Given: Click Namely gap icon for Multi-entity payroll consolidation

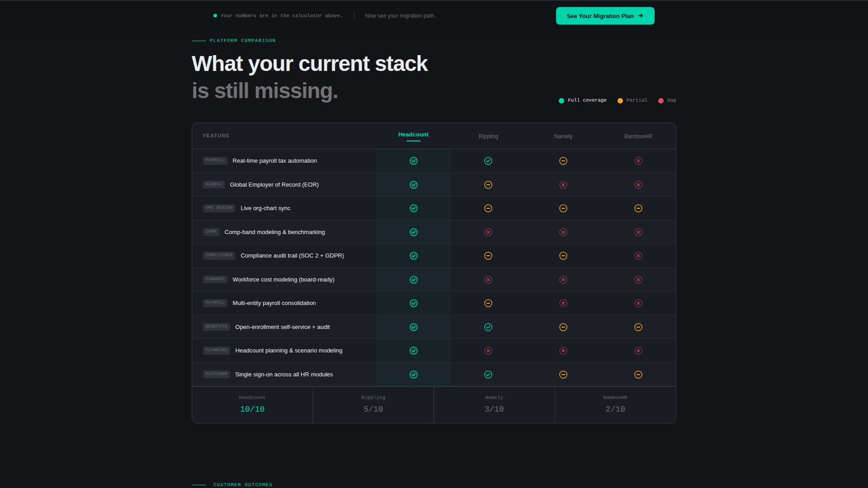Looking at the screenshot, I should [563, 303].
